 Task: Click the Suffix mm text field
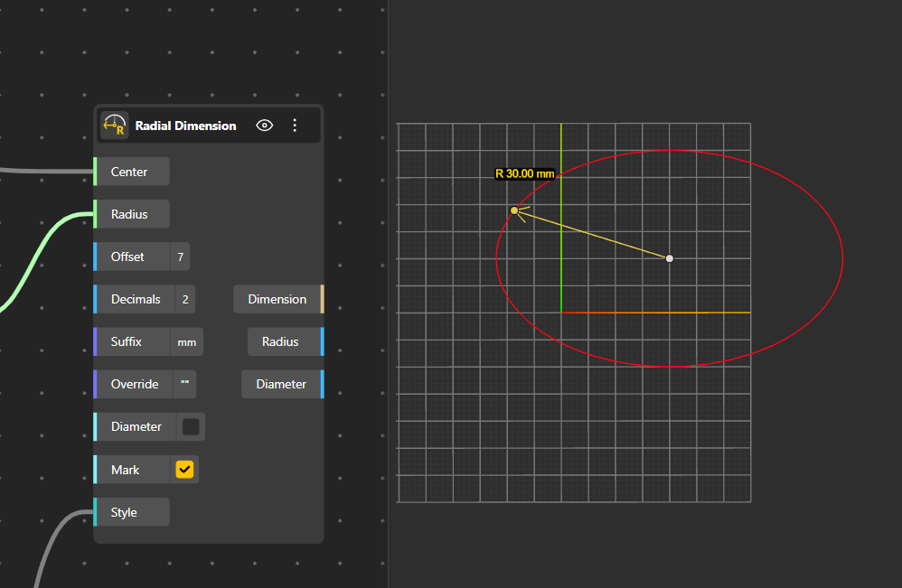pos(187,342)
